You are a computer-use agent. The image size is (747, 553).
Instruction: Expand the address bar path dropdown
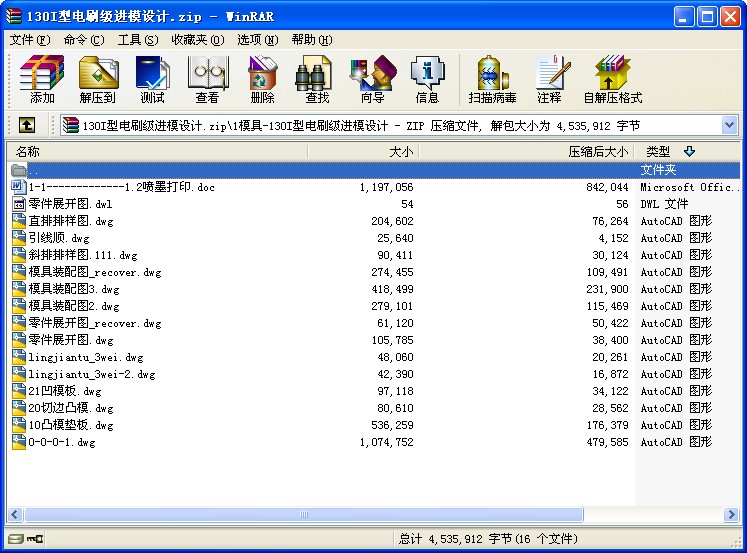point(729,126)
